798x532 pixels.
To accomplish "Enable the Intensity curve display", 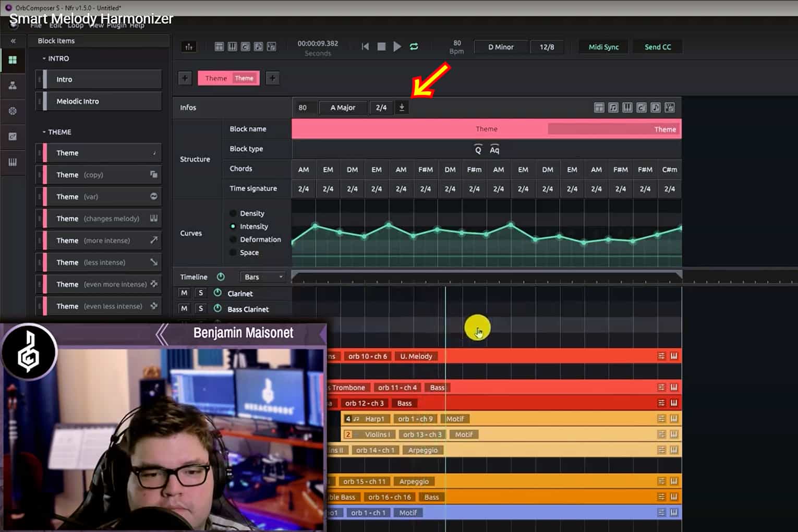I will pyautogui.click(x=233, y=226).
